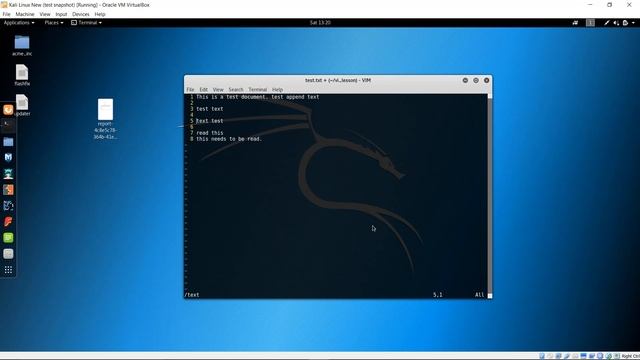Open VirtualBox Devices menu
Viewport: 640px width, 360px height.
[x=81, y=14]
